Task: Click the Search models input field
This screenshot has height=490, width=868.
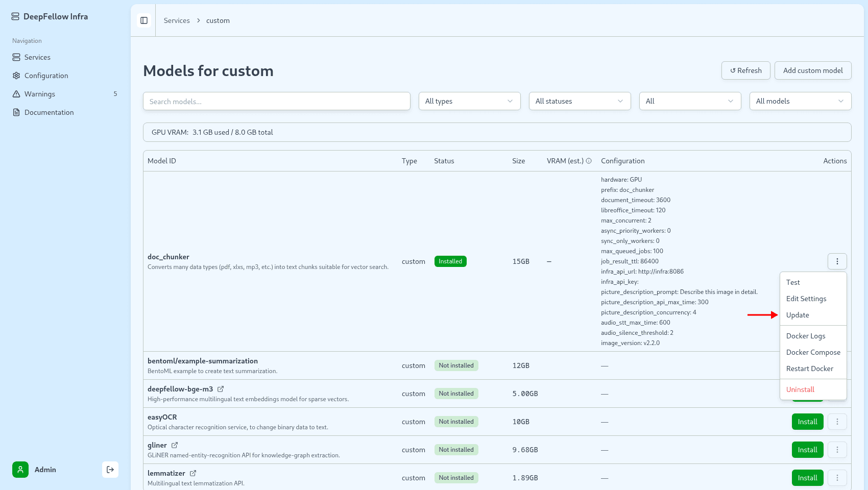Action: (x=277, y=101)
